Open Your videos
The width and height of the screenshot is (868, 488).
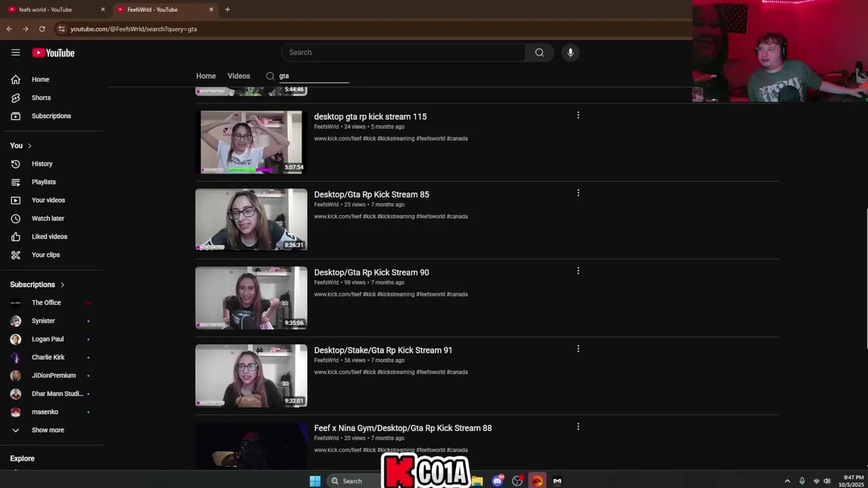(52, 200)
